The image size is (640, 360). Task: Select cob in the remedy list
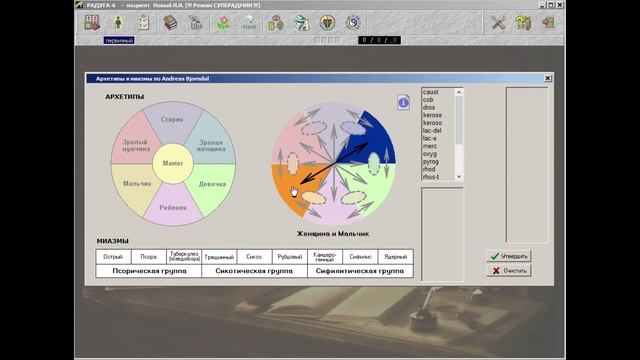click(x=428, y=100)
